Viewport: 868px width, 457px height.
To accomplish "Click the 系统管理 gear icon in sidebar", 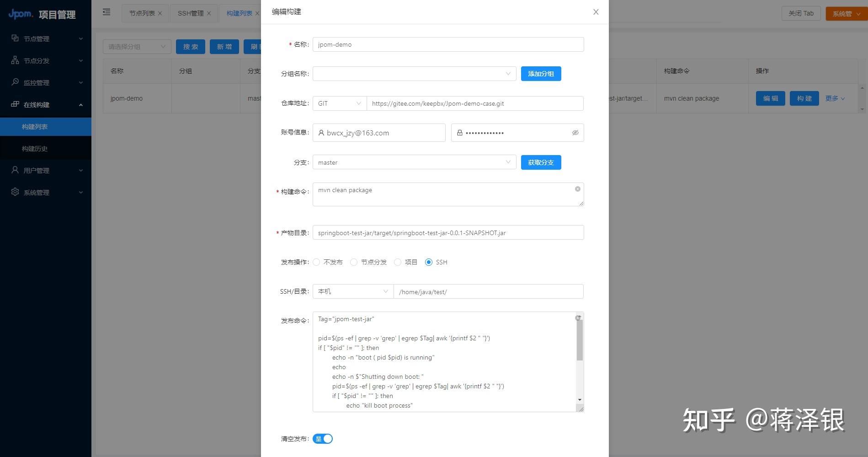I will (15, 192).
